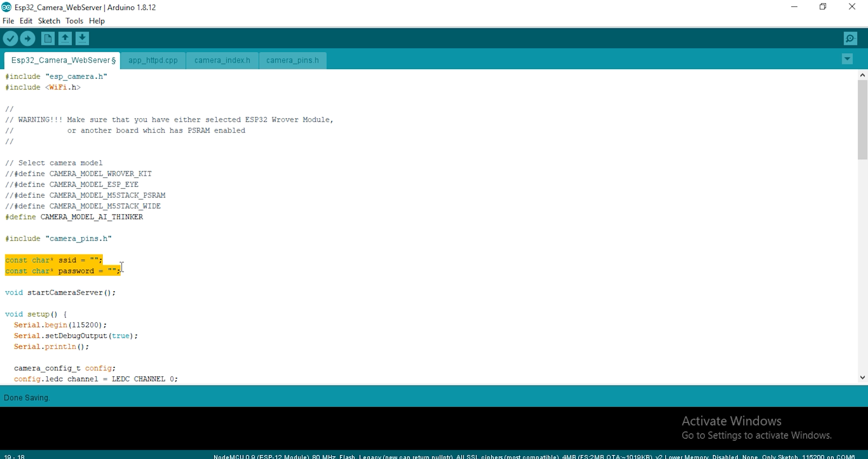Open the tab overflow dropdown arrow

[848, 59]
